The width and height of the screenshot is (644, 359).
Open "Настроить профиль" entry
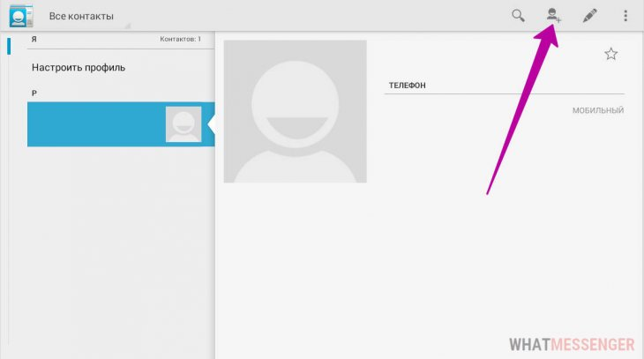[79, 67]
